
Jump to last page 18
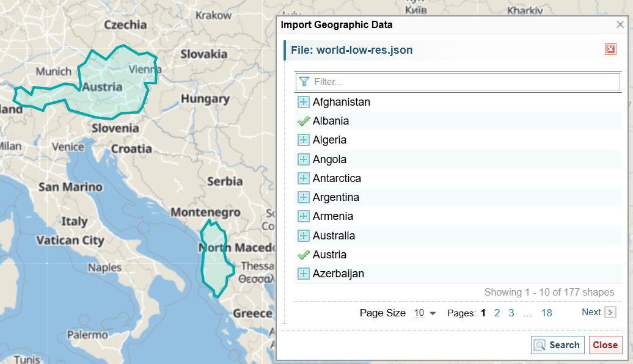(546, 313)
